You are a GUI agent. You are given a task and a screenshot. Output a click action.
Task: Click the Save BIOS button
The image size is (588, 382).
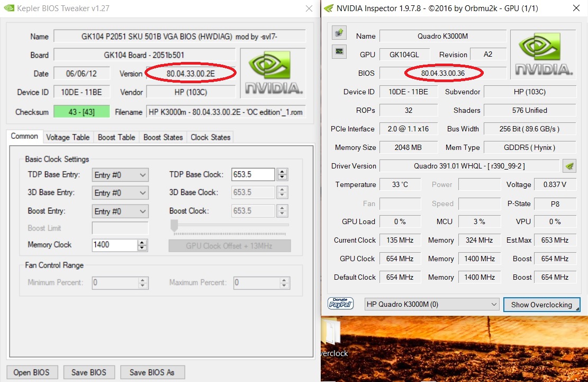coord(89,372)
